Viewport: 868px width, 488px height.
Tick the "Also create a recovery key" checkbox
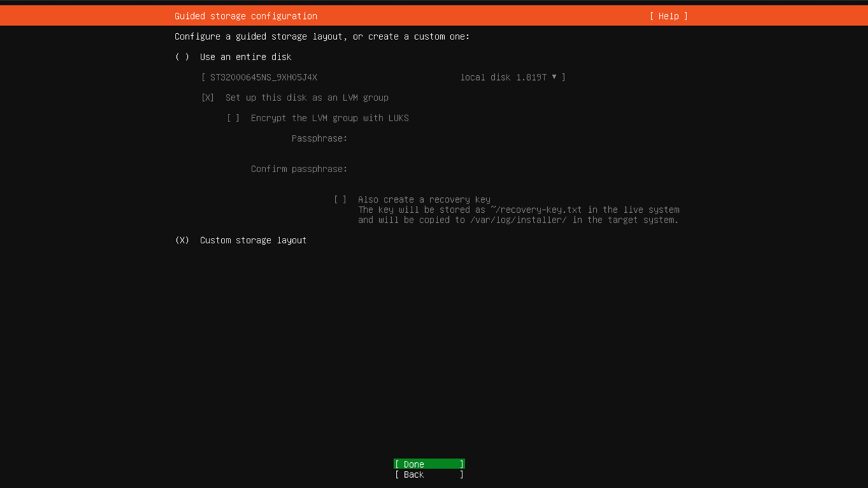click(x=340, y=199)
